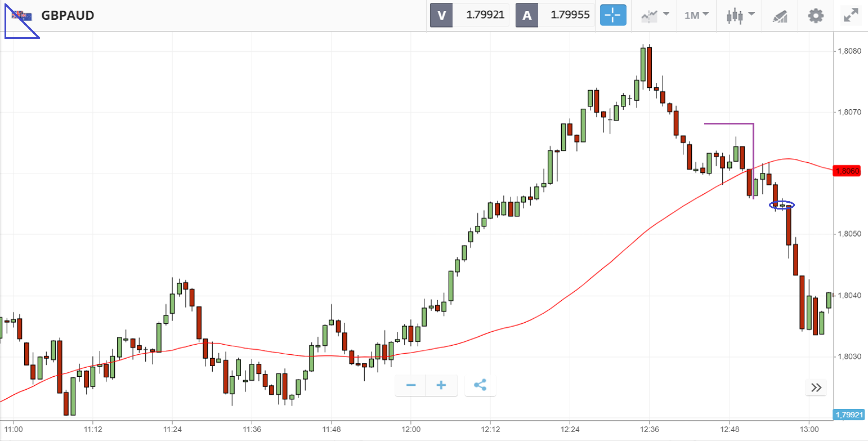Select the purple line drawing on chart
The height and width of the screenshot is (441, 868).
(x=729, y=123)
